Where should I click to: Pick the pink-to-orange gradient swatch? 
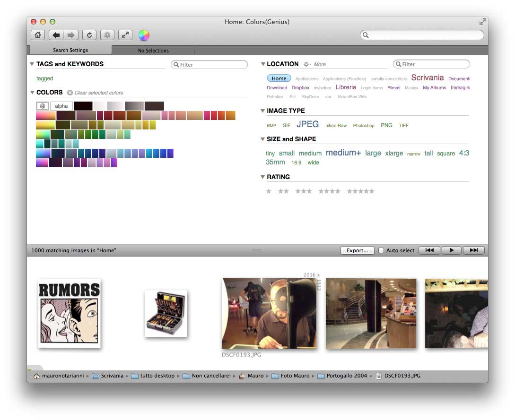46,115
